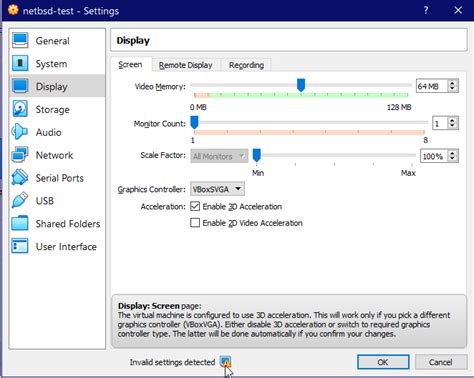The height and width of the screenshot is (378, 474).
Task: Open the Graphics Controller VBoxSVGA dropdown
Action: click(x=217, y=189)
